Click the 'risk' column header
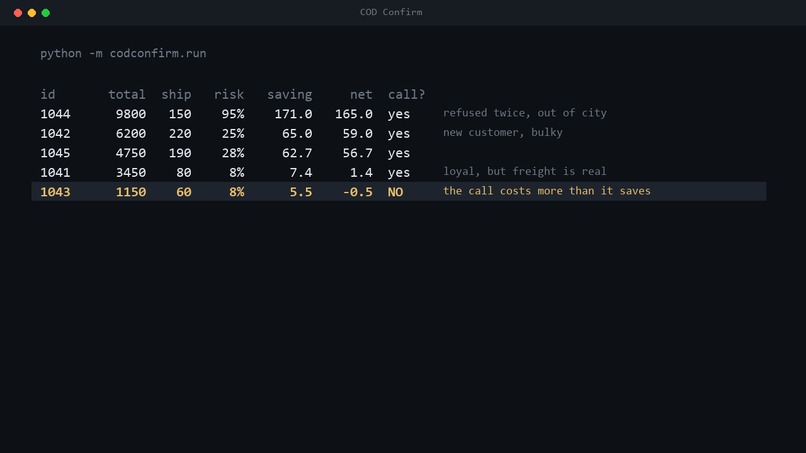 point(229,95)
